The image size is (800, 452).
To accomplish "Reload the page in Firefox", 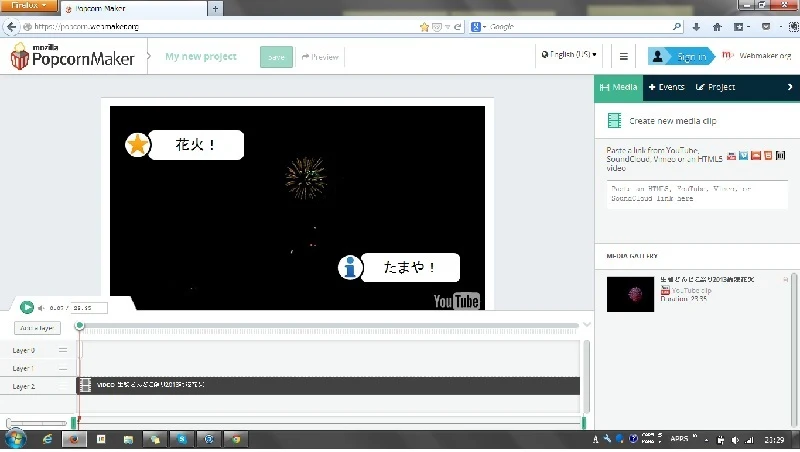I will 458,27.
